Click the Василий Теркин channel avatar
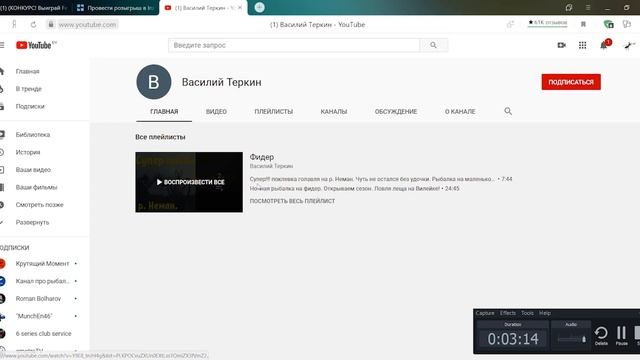 153,82
